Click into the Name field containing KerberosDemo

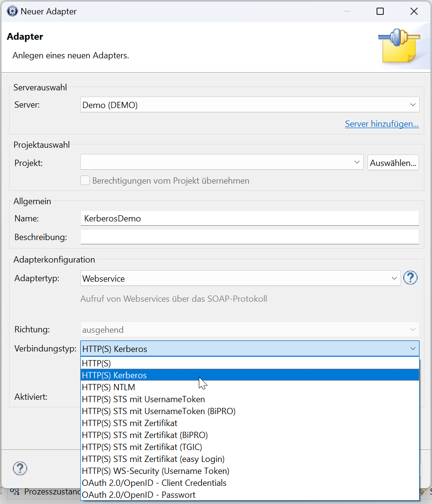249,218
